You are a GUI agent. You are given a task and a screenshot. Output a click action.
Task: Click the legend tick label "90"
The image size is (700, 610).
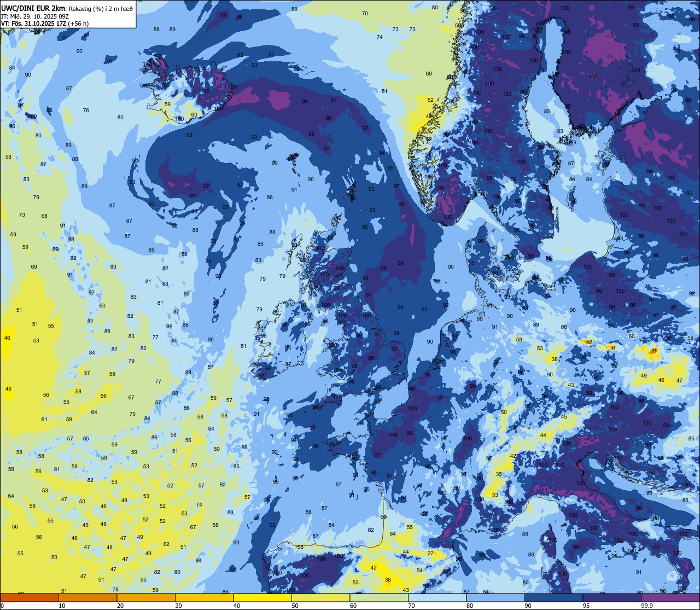(x=528, y=606)
